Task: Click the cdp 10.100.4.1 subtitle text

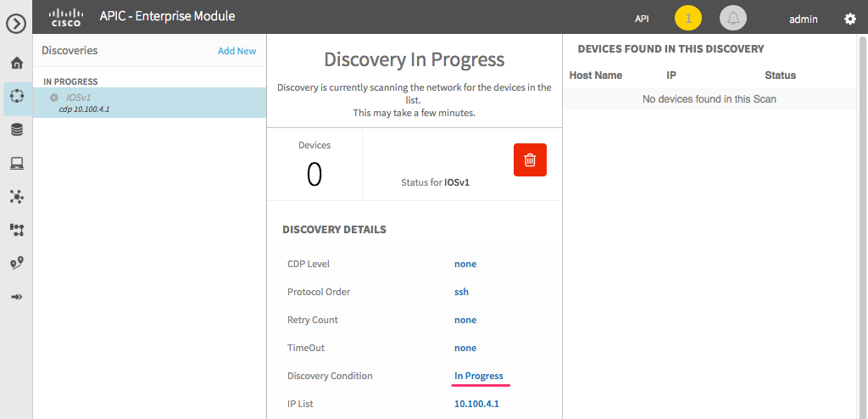Action: point(84,109)
